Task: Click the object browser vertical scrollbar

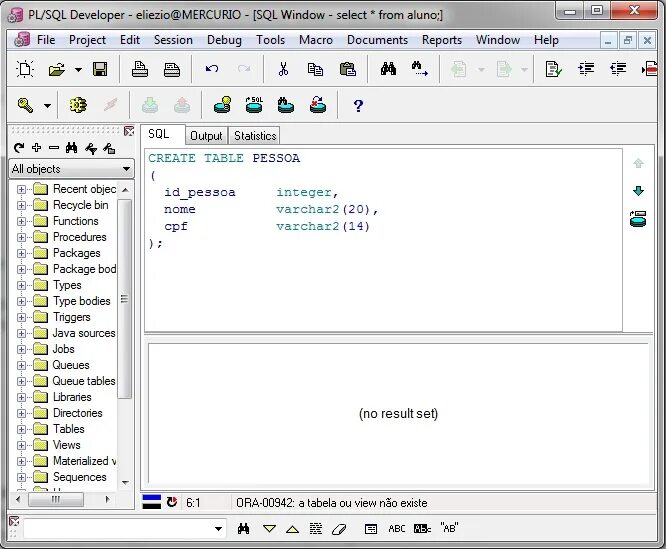Action: (124, 299)
